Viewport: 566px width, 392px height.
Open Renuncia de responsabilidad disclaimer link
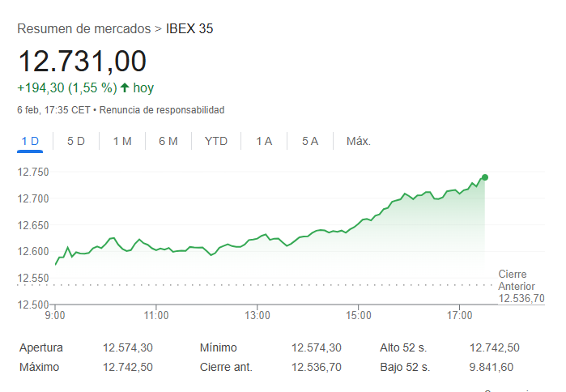(x=162, y=109)
